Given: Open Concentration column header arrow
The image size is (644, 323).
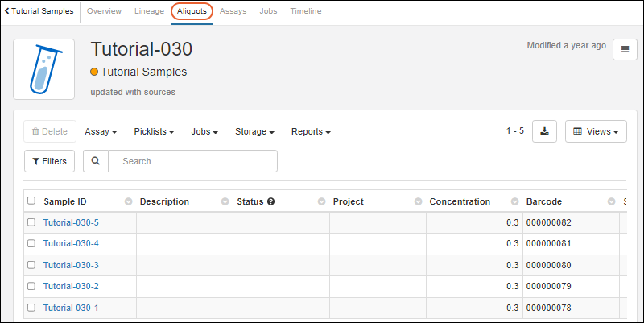Looking at the screenshot, I should [x=514, y=201].
